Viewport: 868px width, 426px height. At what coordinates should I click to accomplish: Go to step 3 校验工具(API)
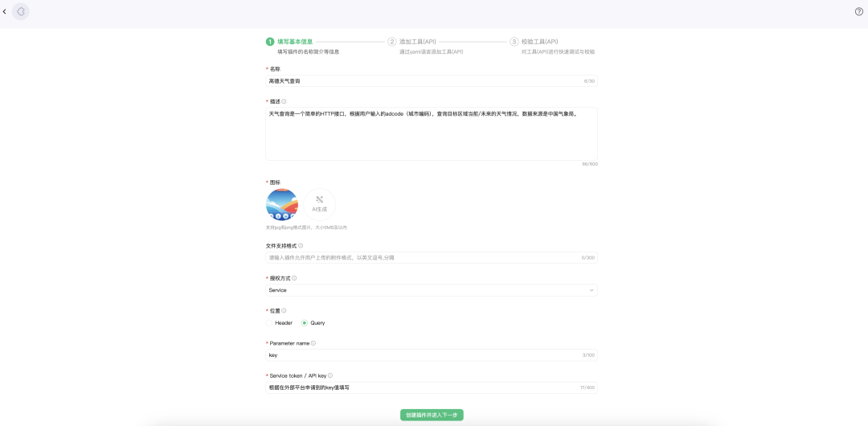(x=539, y=42)
